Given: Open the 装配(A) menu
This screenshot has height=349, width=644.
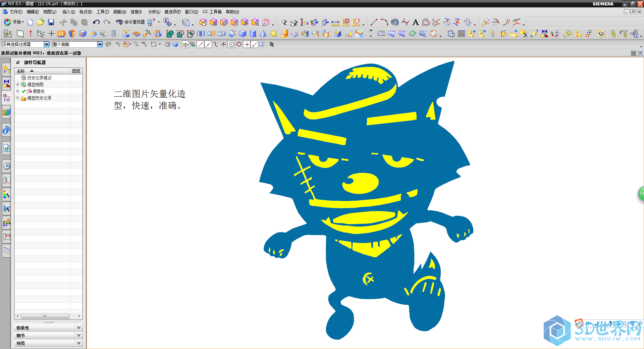Looking at the screenshot, I should pyautogui.click(x=120, y=12).
